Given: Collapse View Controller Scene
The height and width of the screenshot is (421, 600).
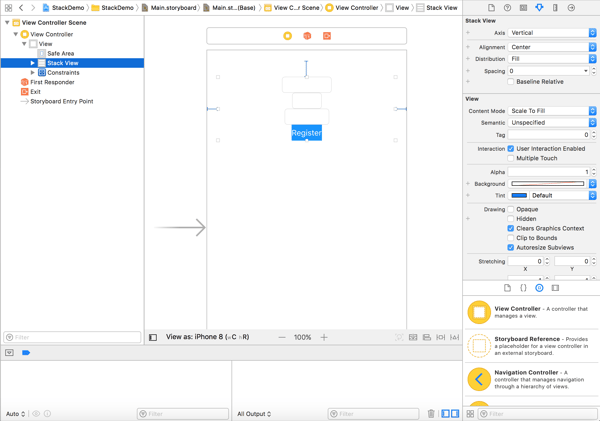Looking at the screenshot, I should (x=7, y=23).
